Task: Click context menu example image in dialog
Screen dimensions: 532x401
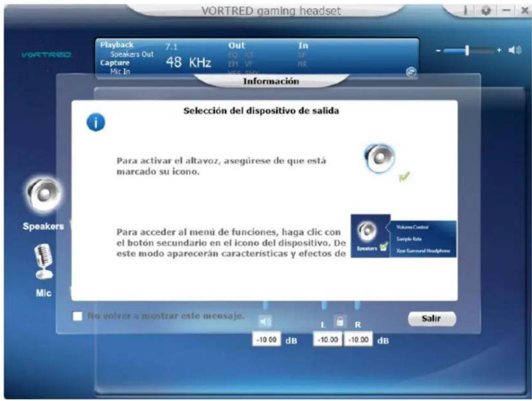Action: point(403,236)
